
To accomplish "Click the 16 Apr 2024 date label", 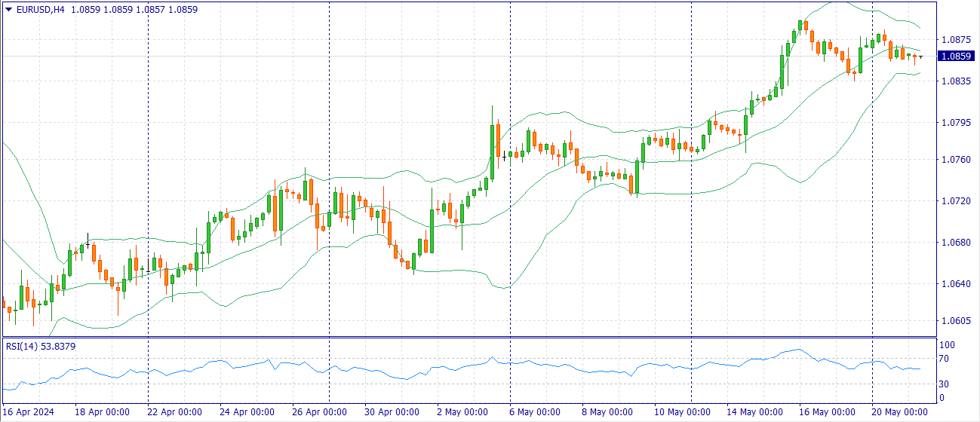I will [29, 412].
